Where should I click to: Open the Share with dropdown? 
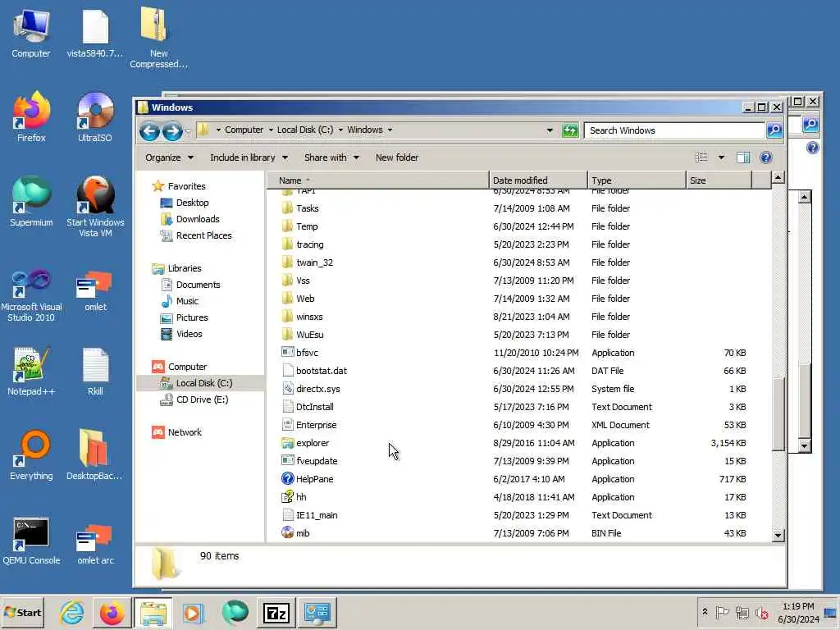(x=331, y=157)
